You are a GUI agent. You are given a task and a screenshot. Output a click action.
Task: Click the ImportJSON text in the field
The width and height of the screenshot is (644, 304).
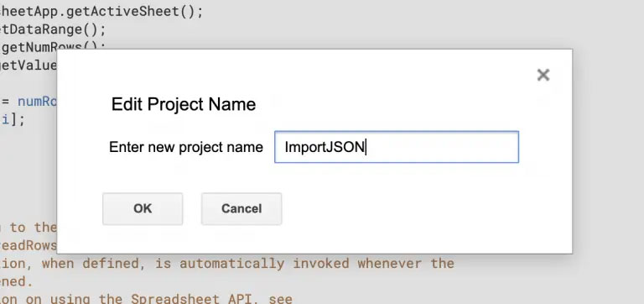(325, 147)
